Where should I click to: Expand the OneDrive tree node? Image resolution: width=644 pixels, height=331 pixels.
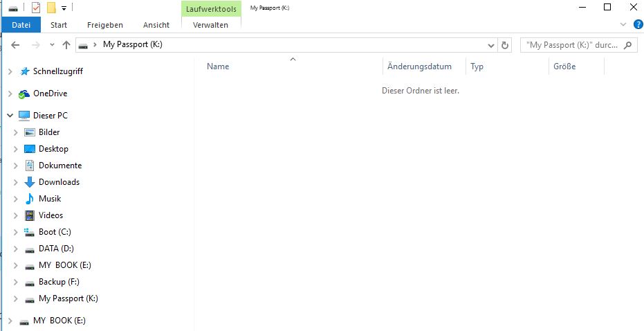click(10, 93)
